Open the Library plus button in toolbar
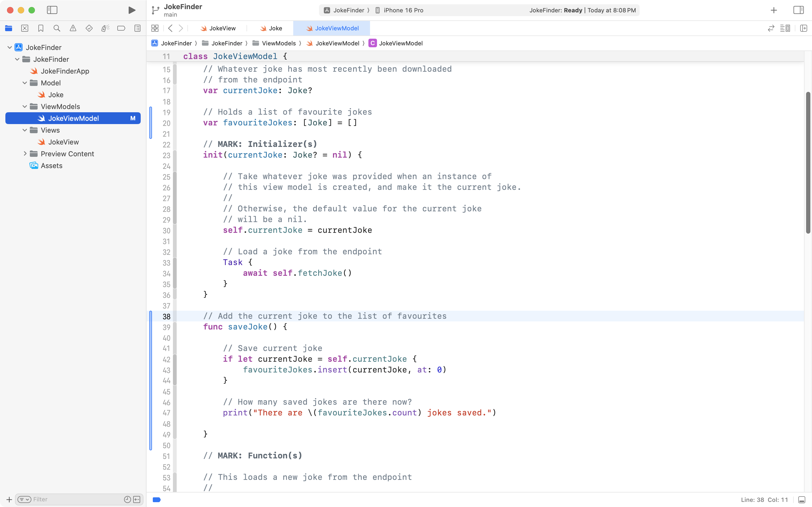 (774, 10)
